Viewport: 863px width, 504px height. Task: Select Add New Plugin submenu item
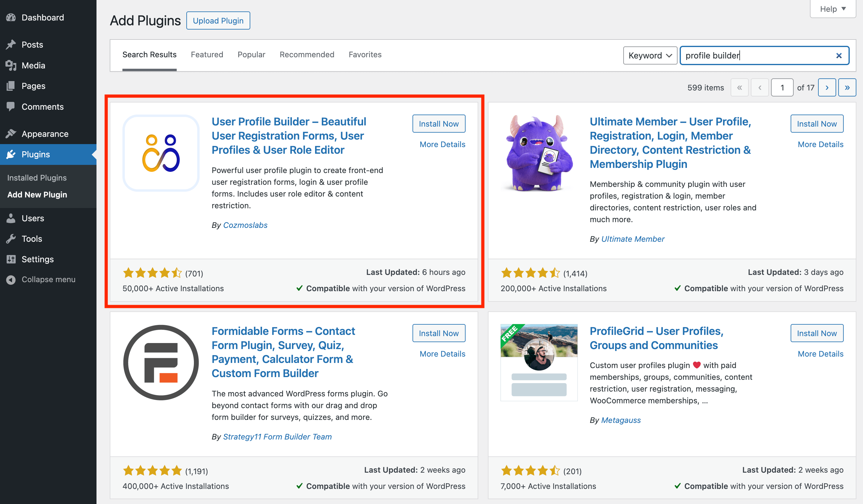pyautogui.click(x=37, y=194)
